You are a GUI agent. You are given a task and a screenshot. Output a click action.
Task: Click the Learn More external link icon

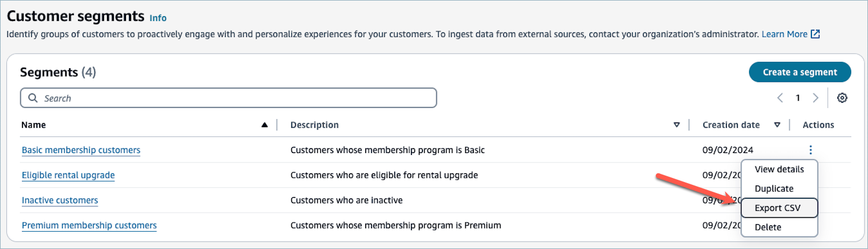point(815,34)
